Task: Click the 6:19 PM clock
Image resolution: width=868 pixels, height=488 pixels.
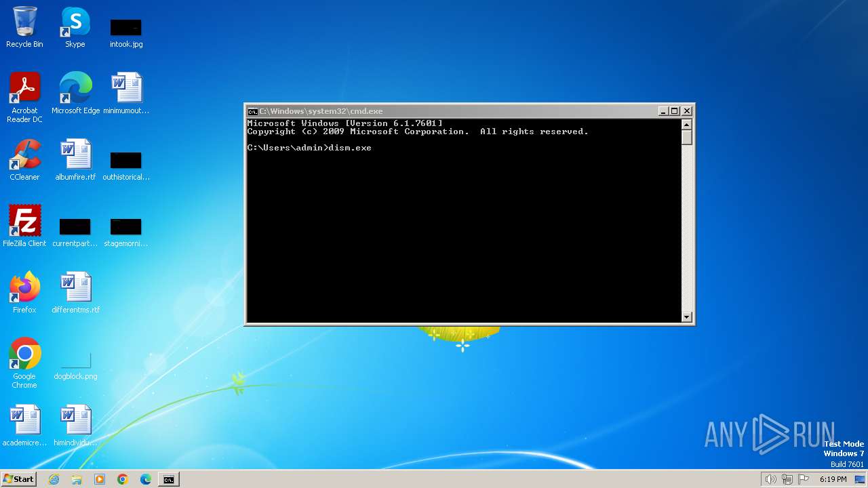Action: [x=833, y=479]
